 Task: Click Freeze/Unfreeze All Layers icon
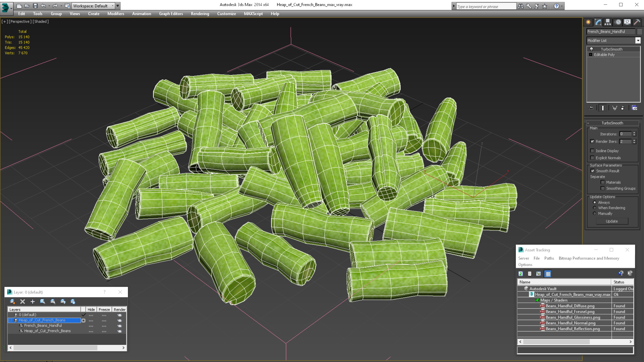point(73,301)
